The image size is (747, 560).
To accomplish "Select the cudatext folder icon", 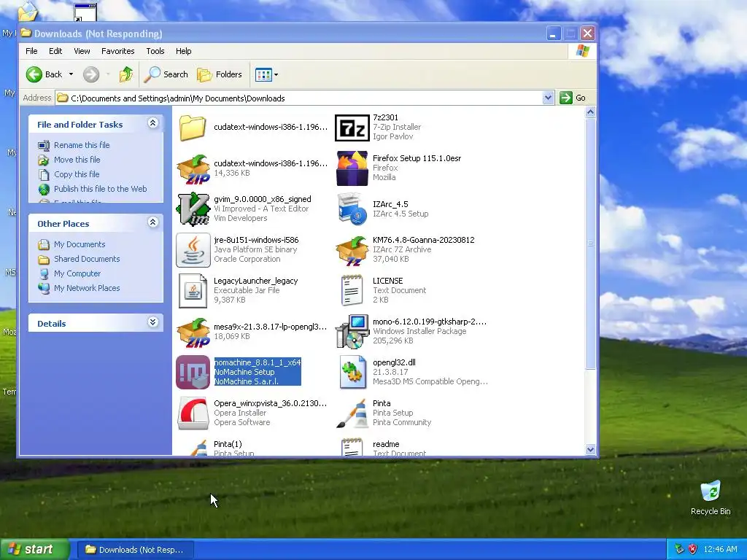I will [193, 127].
